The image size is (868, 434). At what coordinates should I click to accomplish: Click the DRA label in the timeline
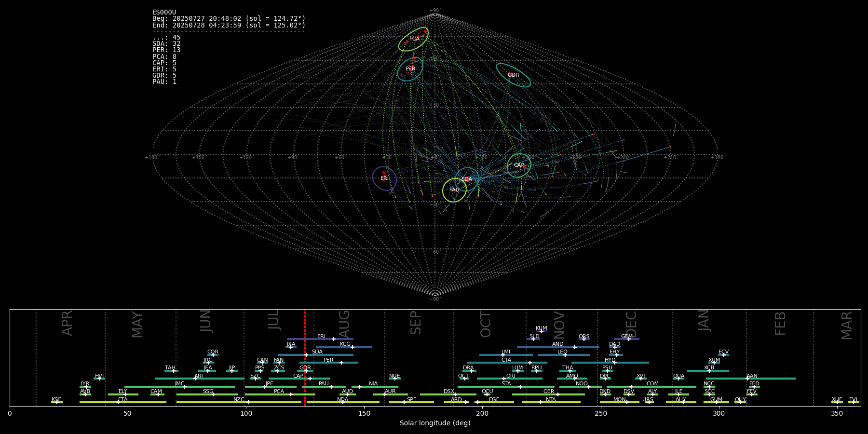coord(468,368)
